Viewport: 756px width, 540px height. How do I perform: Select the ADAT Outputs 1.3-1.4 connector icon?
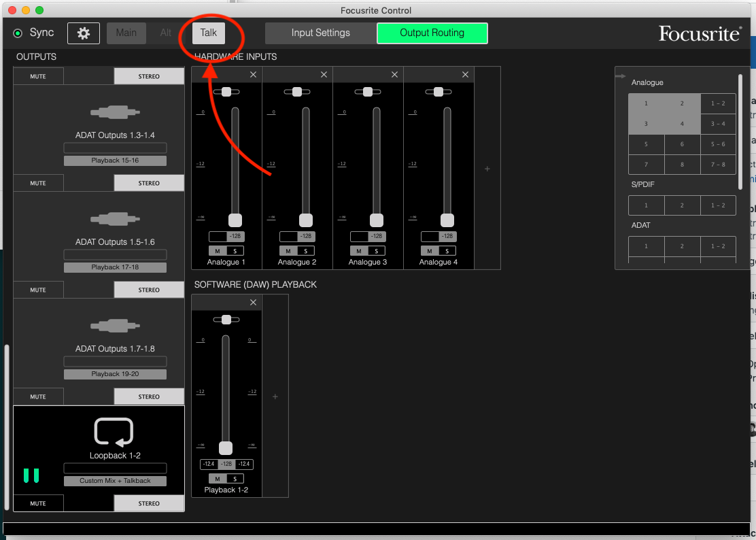[115, 112]
